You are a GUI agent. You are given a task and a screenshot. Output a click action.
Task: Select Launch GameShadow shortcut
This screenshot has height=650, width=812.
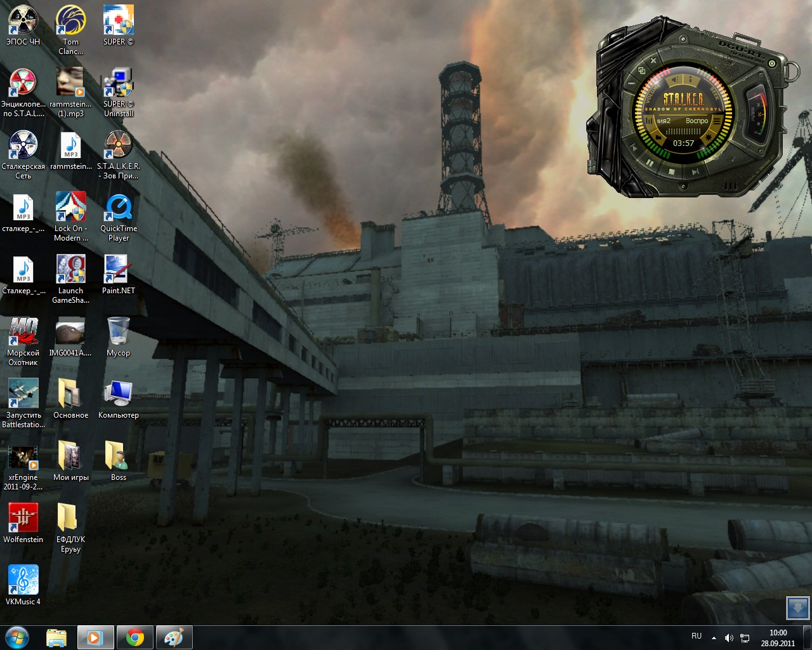coord(70,279)
